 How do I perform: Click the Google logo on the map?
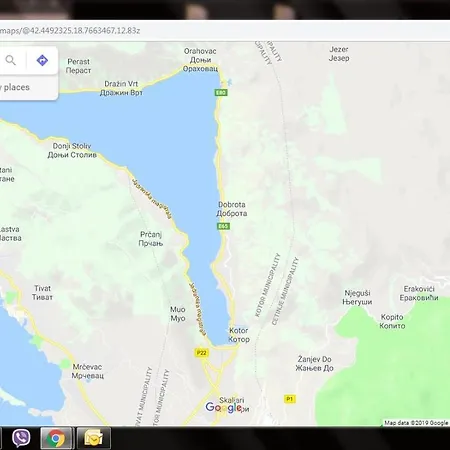(224, 407)
